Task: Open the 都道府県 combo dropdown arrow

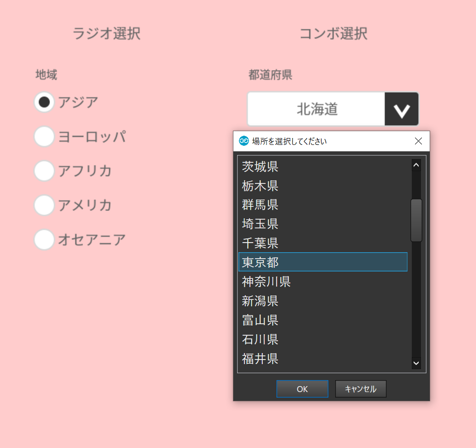Action: pyautogui.click(x=402, y=109)
